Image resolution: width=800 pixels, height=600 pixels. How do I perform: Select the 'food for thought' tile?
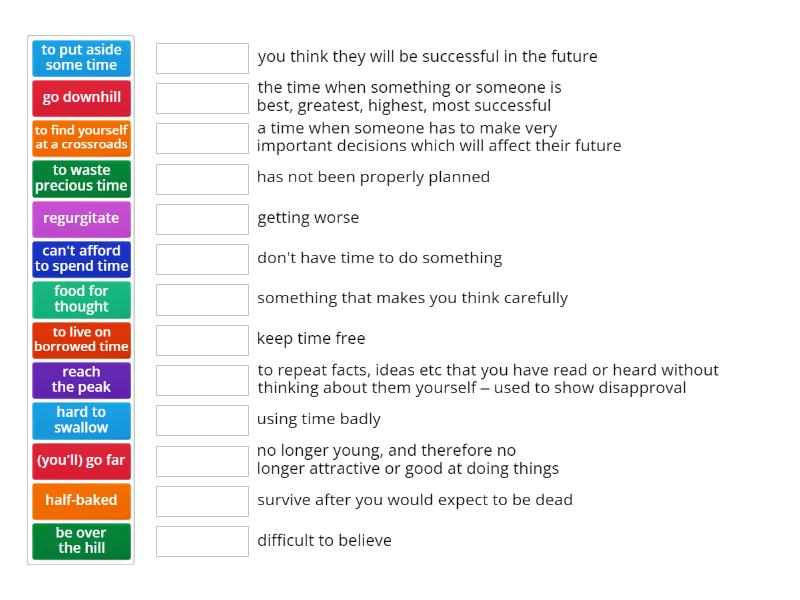coord(81,299)
